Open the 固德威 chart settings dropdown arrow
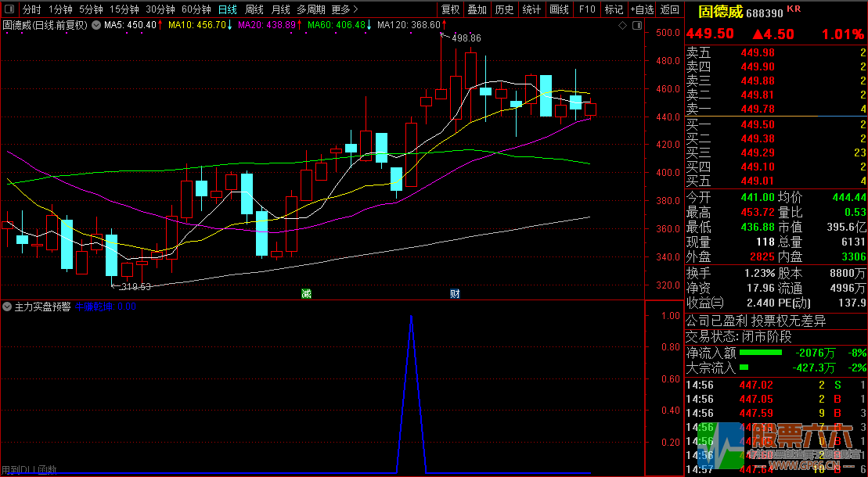The image size is (868, 477). coord(95,25)
